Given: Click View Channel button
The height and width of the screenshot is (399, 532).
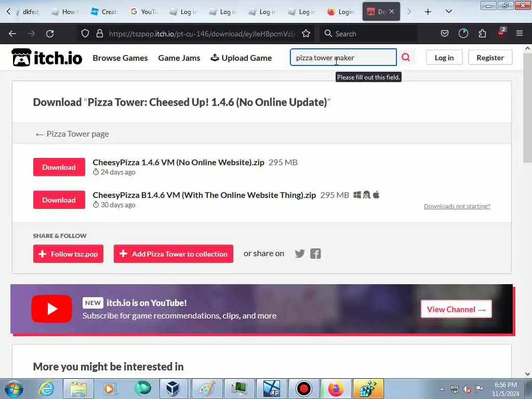Looking at the screenshot, I should [456, 309].
